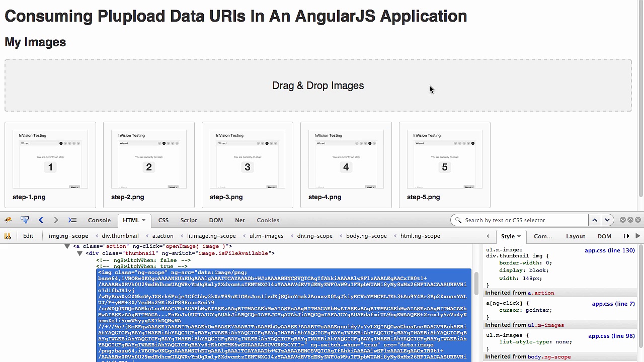Switch to the Script tab

189,220
